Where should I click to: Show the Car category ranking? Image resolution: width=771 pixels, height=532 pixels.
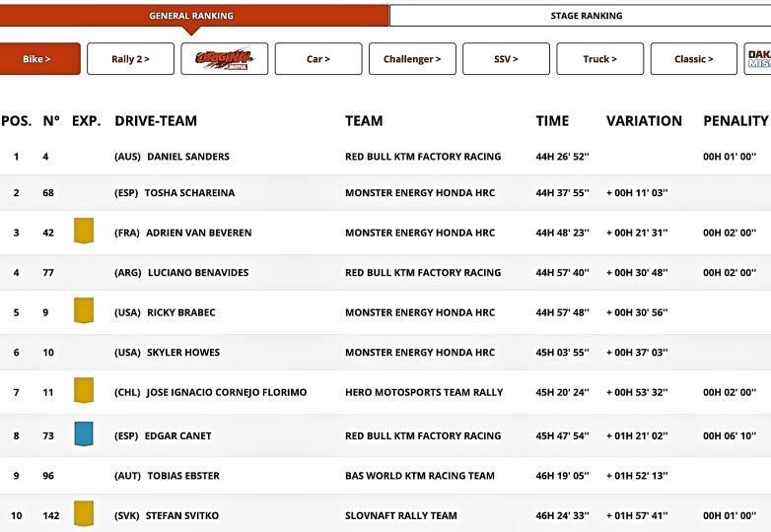[x=318, y=59]
